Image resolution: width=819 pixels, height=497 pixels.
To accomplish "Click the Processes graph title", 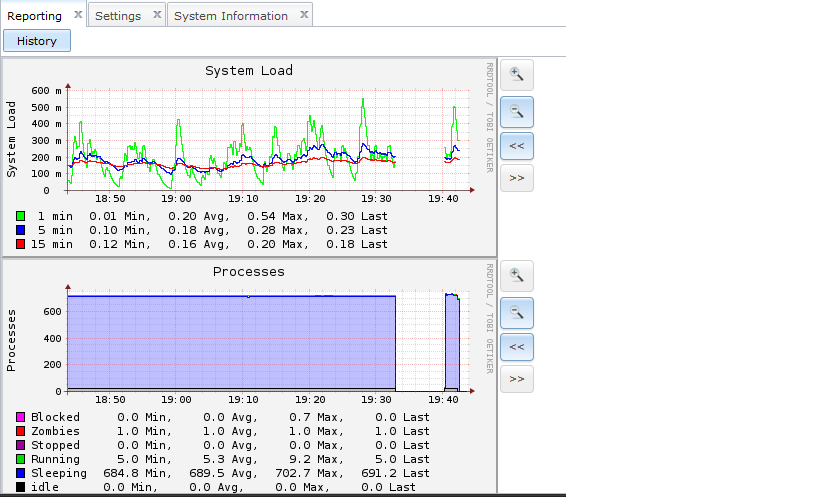I will (x=249, y=271).
